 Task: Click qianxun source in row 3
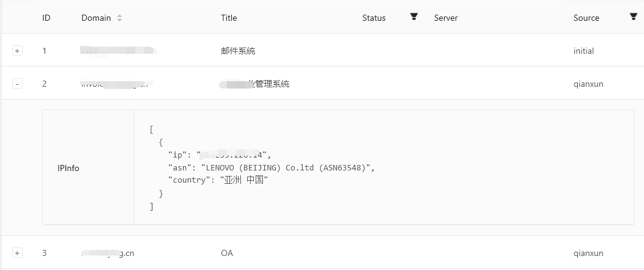click(588, 253)
